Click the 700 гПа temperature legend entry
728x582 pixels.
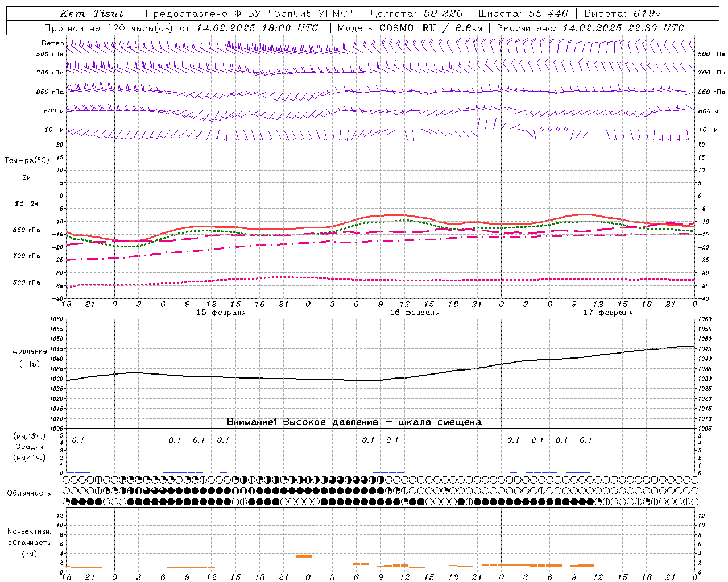26,256
